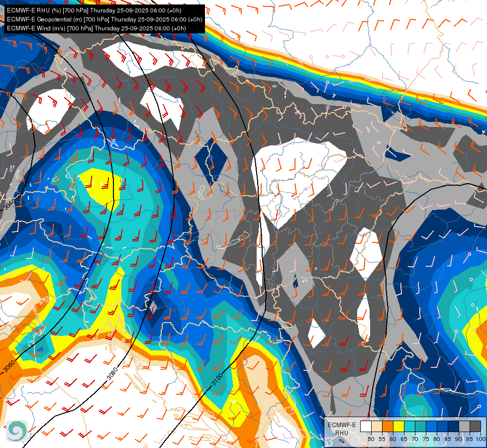487x448 pixels.
Task: Click the orange 55–60 legend swatch
Action: (x=388, y=427)
